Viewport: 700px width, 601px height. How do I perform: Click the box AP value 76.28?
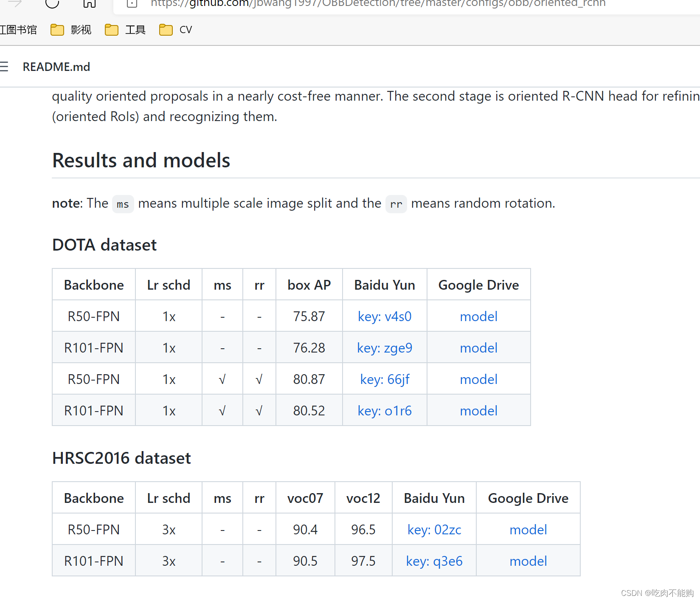[309, 348]
